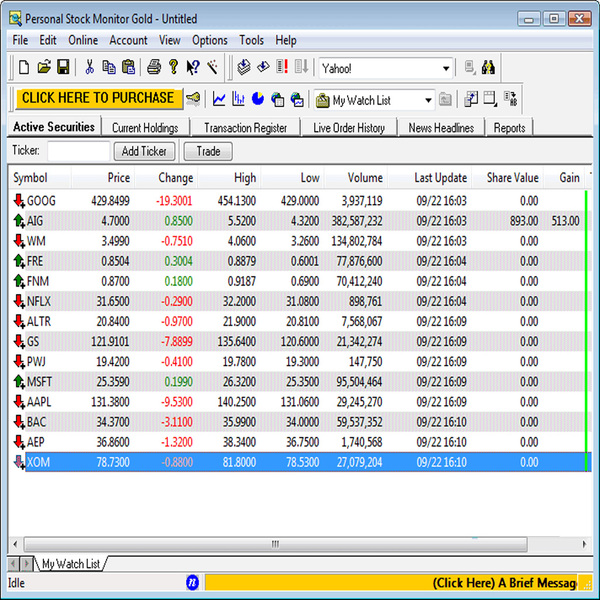This screenshot has height=600, width=600.
Task: Sort by the Change column header
Action: click(x=166, y=178)
